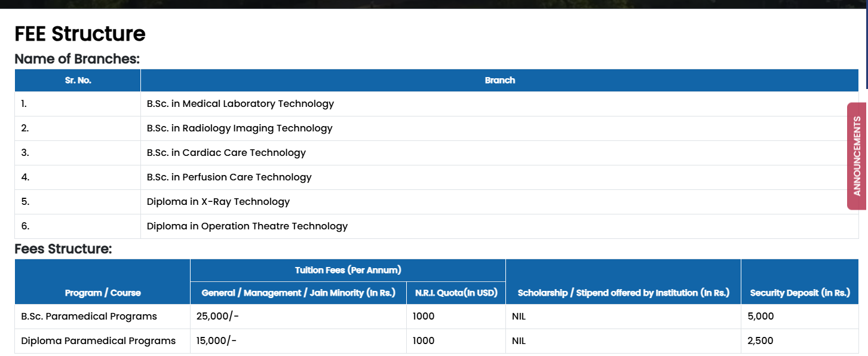Screen dimensions: 868x356
Task: Click the Name of Branches subheading
Action: tap(77, 59)
